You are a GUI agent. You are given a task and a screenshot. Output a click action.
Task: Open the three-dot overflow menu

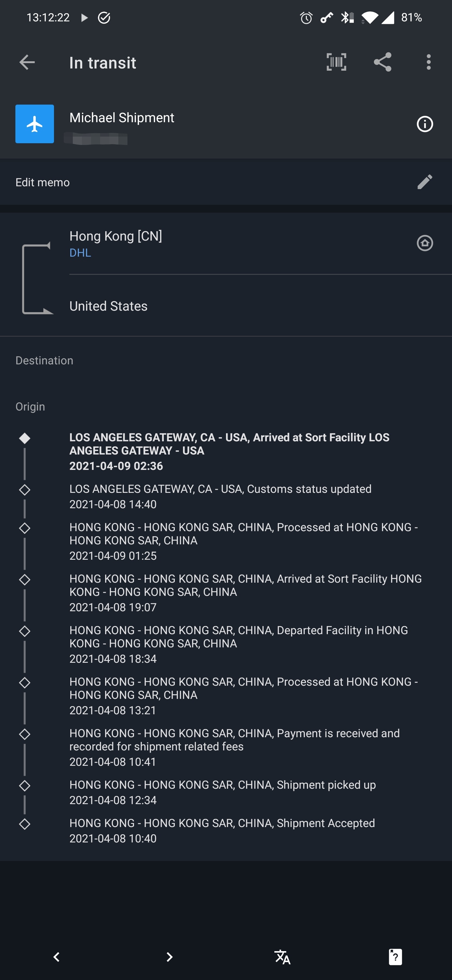coord(428,62)
